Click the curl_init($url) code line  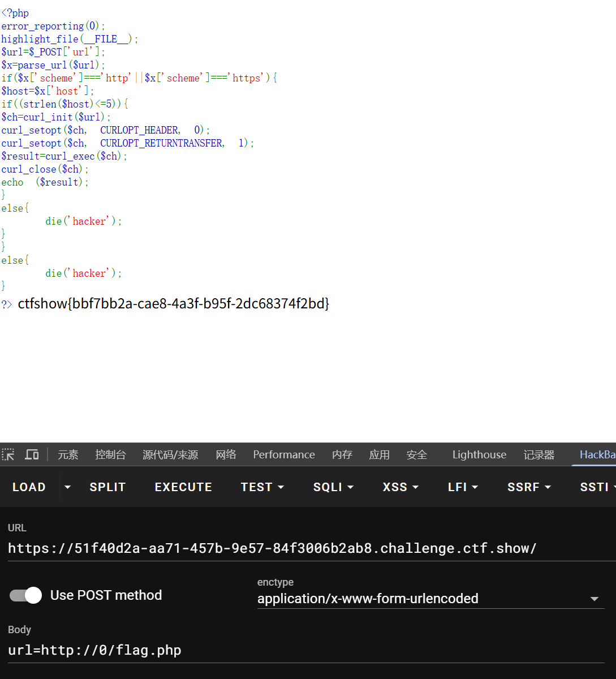pos(56,117)
